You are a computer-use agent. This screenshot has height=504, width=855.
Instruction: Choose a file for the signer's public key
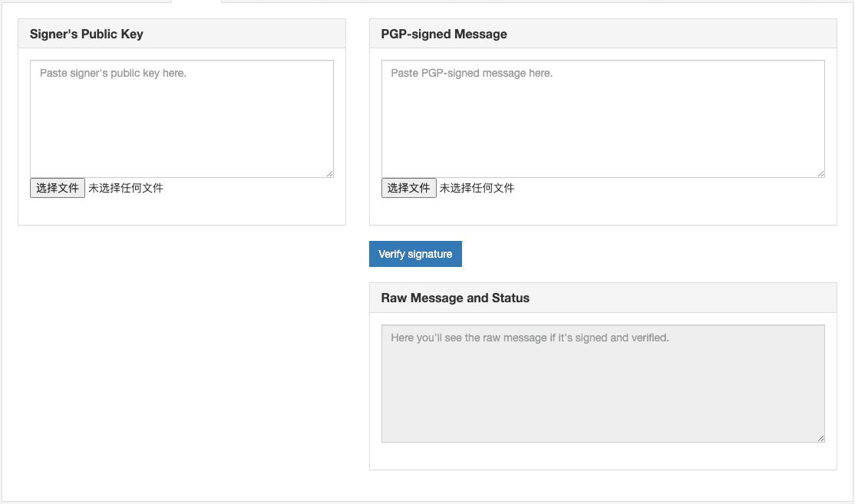(58, 188)
